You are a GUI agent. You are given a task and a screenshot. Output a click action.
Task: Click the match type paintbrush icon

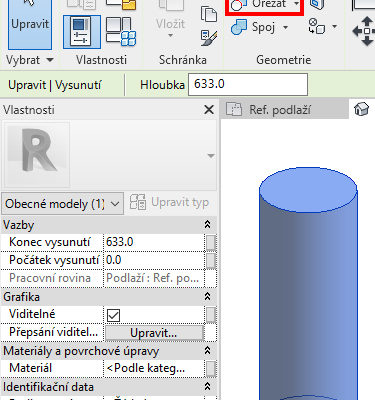(x=209, y=38)
